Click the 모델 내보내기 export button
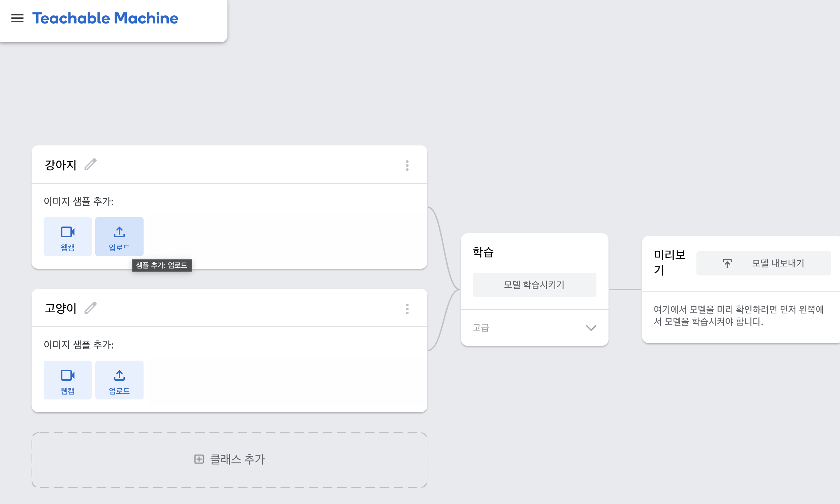The width and height of the screenshot is (840, 504). (x=764, y=263)
